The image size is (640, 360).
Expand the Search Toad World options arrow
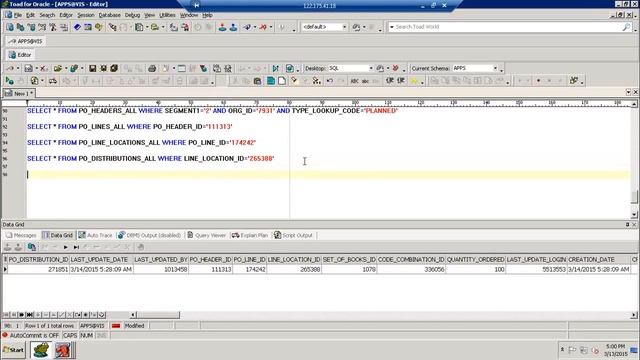(392, 27)
